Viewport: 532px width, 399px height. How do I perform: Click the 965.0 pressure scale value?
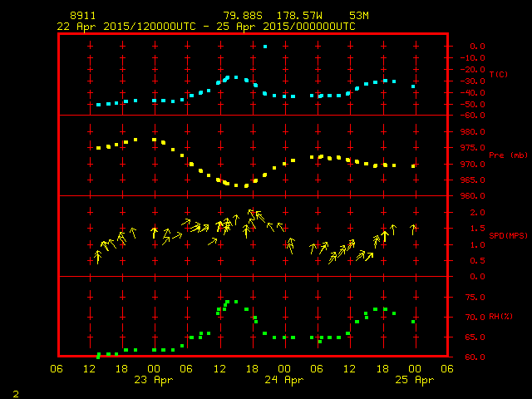click(x=473, y=180)
